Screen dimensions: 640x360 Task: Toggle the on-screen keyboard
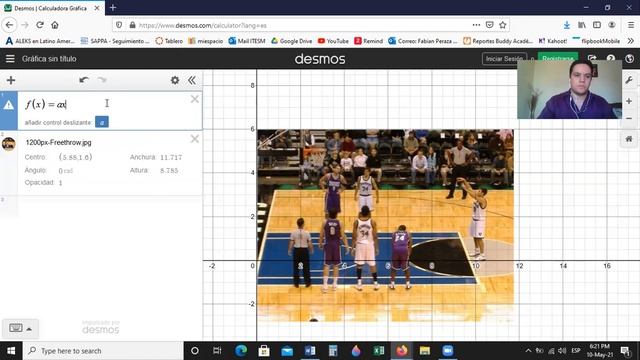(16, 328)
